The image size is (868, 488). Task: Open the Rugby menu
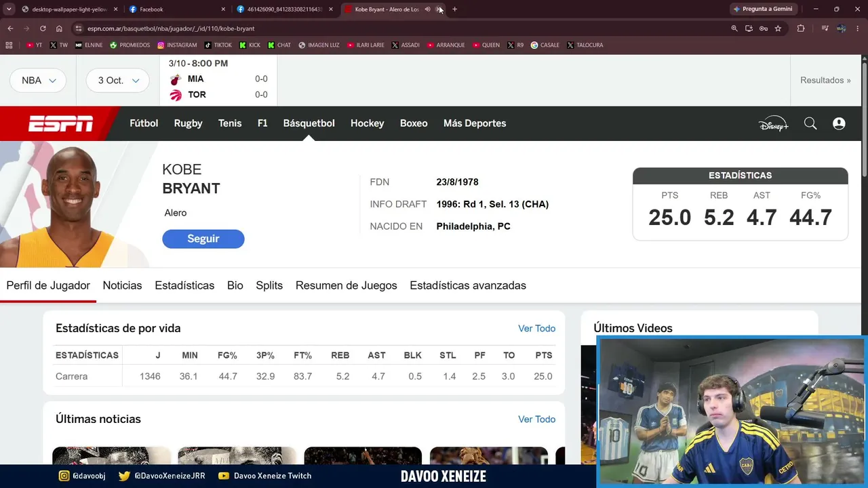click(189, 123)
